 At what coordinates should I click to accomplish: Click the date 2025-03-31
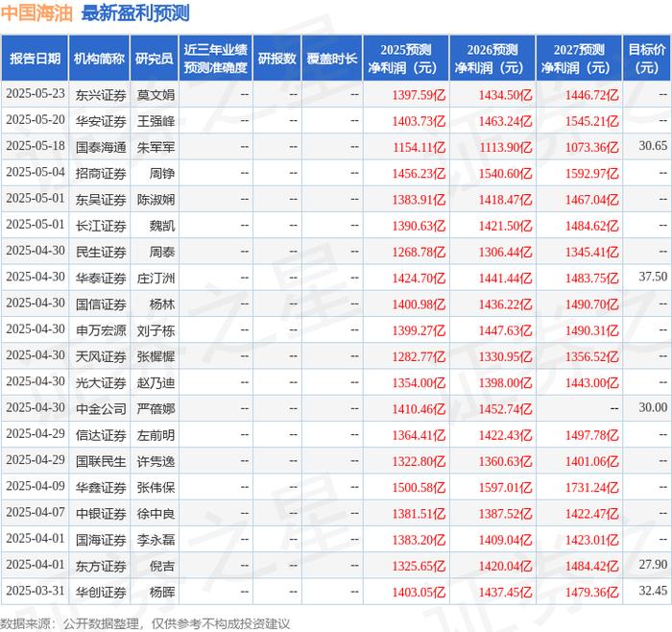[x=36, y=591]
